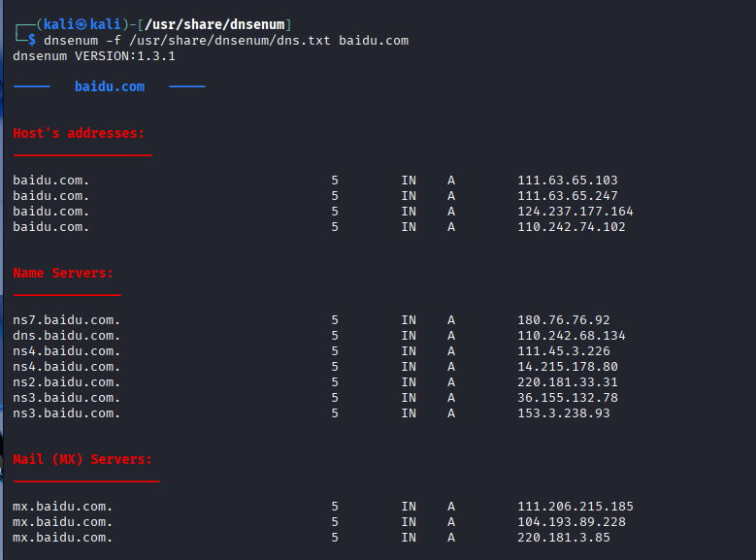Select IP address 111.45.3.226
The image size is (756, 560).
(x=564, y=351)
